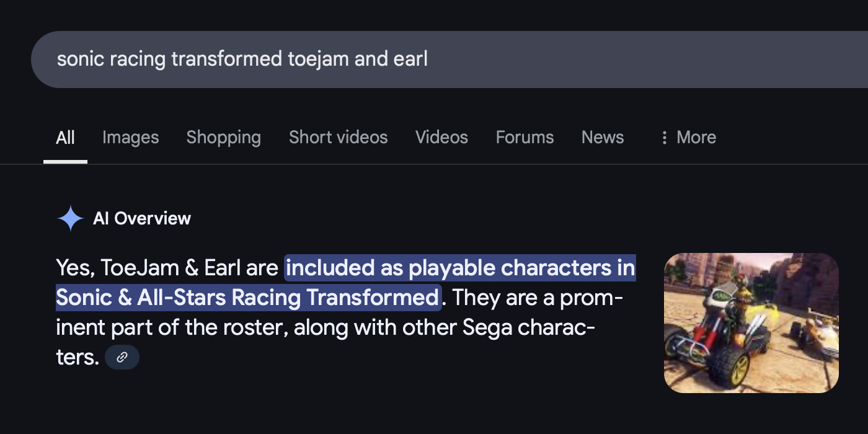Open the Shopping results tab

(x=223, y=137)
